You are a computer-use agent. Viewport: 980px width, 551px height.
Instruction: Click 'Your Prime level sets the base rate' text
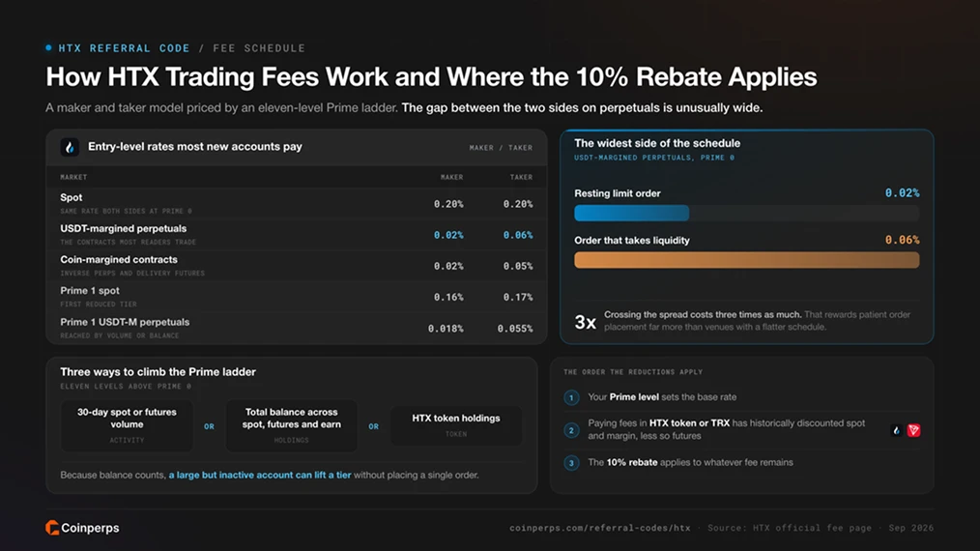pos(662,397)
